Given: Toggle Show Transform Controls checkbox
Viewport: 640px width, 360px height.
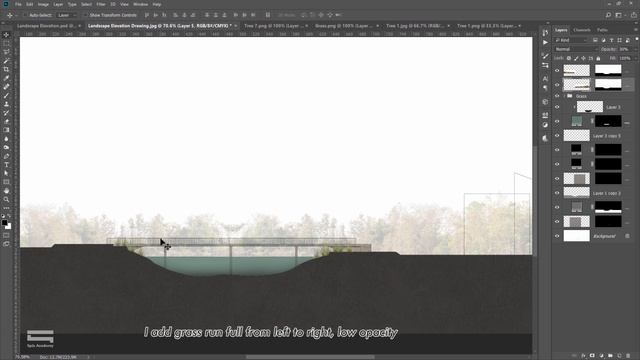Looking at the screenshot, I should pyautogui.click(x=85, y=15).
